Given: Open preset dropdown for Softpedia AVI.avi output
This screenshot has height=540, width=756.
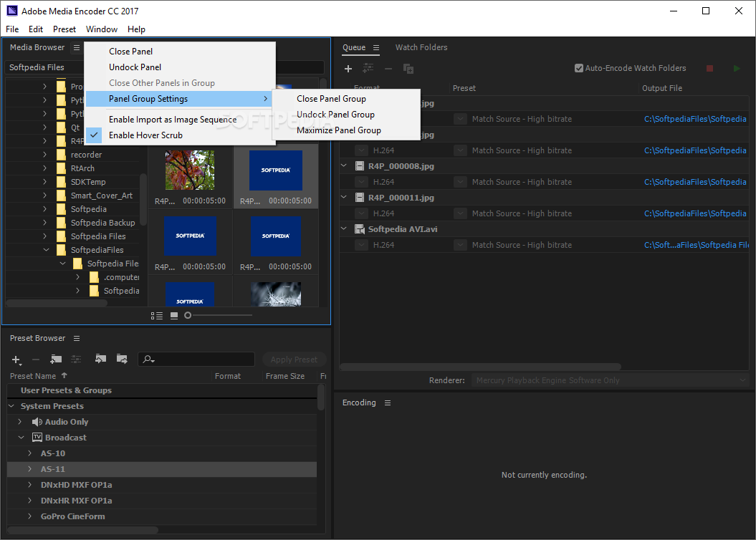Looking at the screenshot, I should click(x=461, y=245).
